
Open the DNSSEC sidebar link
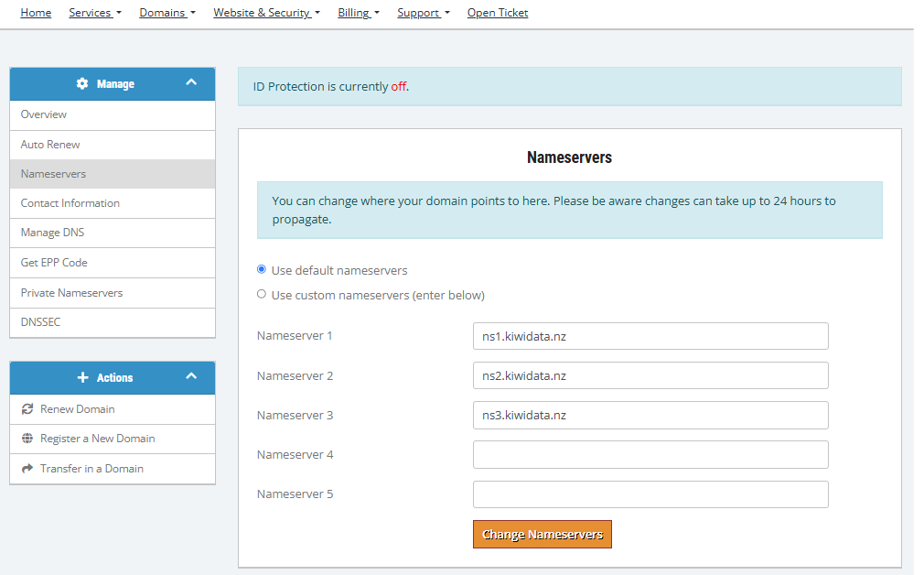[x=41, y=322]
